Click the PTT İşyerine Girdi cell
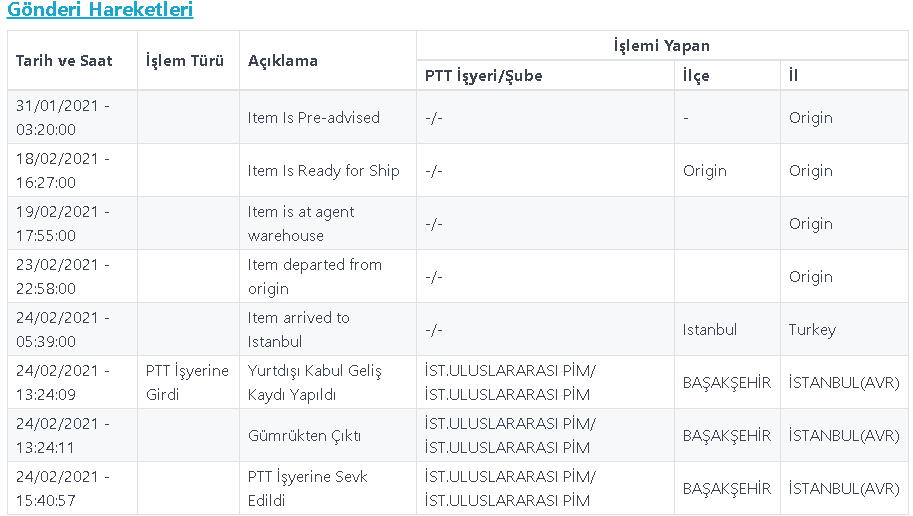 [x=187, y=382]
